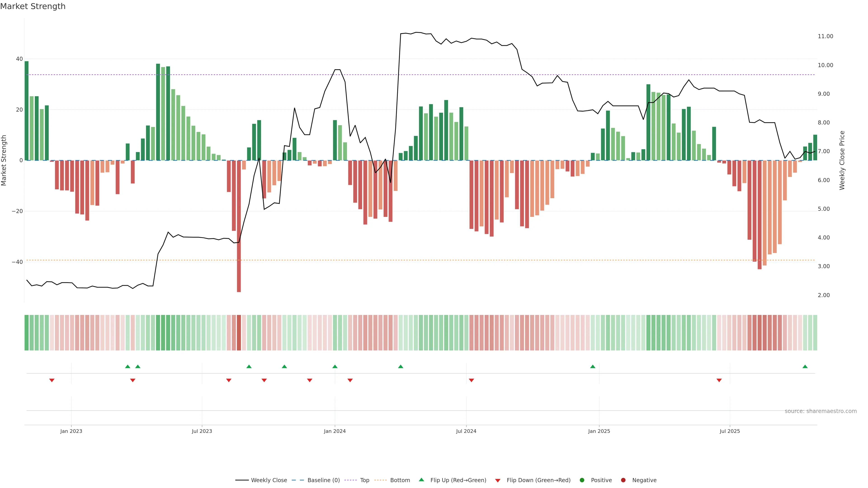Click the Market Strength chart title
This screenshot has width=868, height=488.
[x=33, y=6]
